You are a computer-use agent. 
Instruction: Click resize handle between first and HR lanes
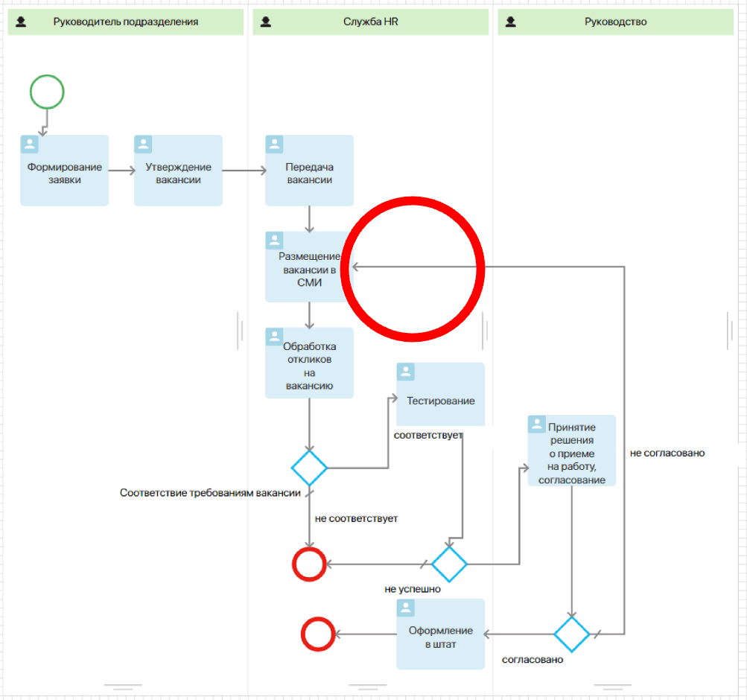click(241, 331)
